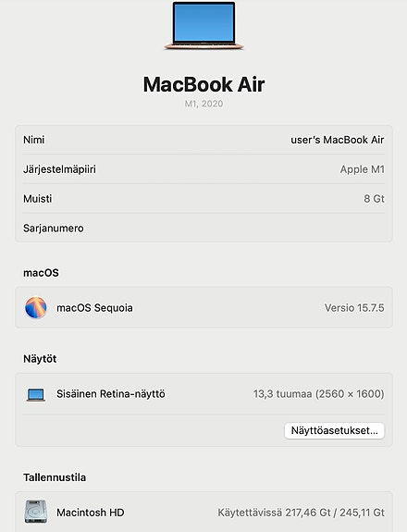This screenshot has height=532, width=407.
Task: Click the macOS Sequoia logo icon
Action: (x=35, y=307)
